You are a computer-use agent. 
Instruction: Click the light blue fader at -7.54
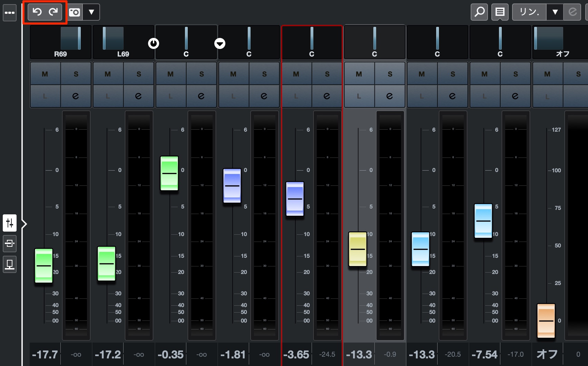pos(483,221)
